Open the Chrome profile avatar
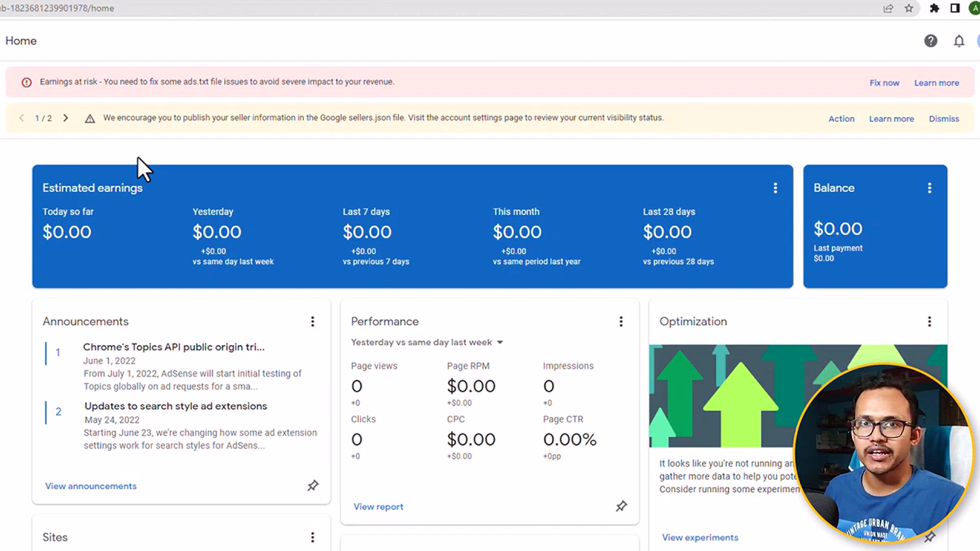Image resolution: width=980 pixels, height=551 pixels. 975,8
